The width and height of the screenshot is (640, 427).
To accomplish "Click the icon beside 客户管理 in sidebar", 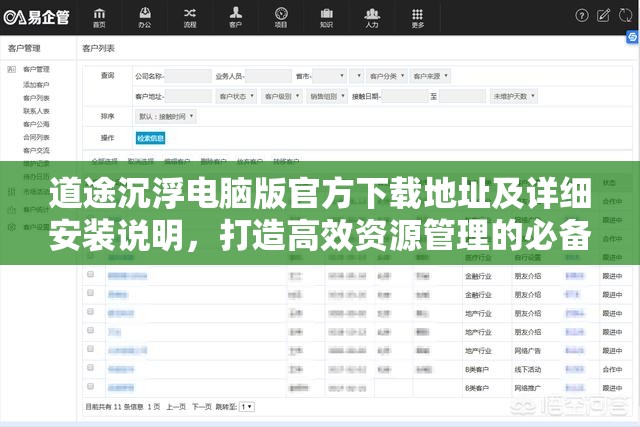I will click(x=11, y=69).
